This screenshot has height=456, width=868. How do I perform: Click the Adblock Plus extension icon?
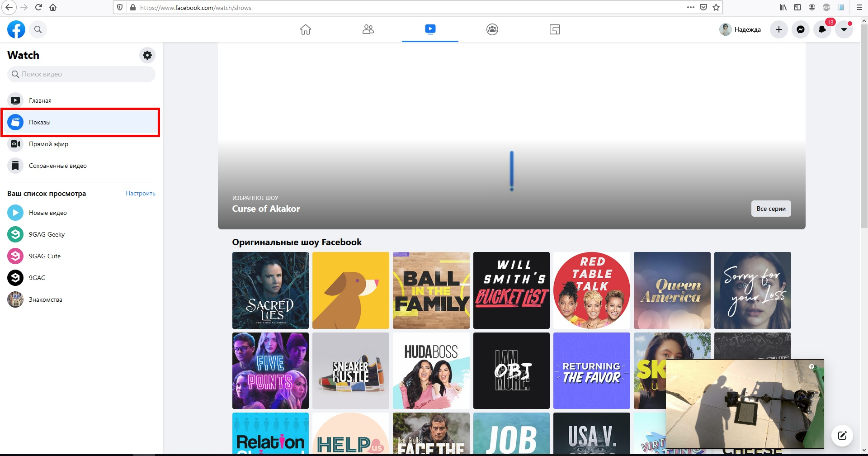[x=826, y=7]
